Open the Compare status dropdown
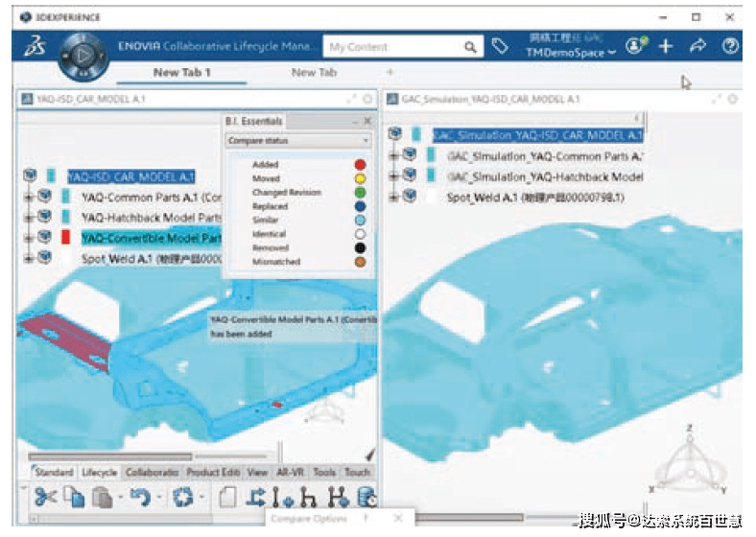Screen dimensions: 756x537 (x=298, y=140)
